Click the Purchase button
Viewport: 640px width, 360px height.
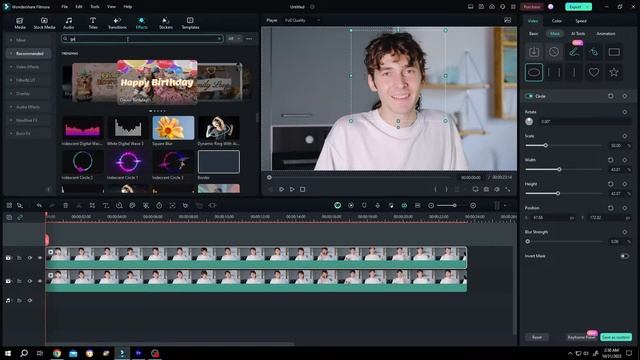532,7
